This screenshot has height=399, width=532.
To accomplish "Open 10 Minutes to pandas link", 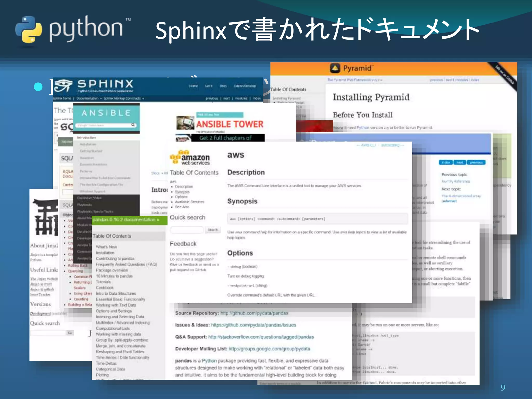I will click(x=114, y=276).
